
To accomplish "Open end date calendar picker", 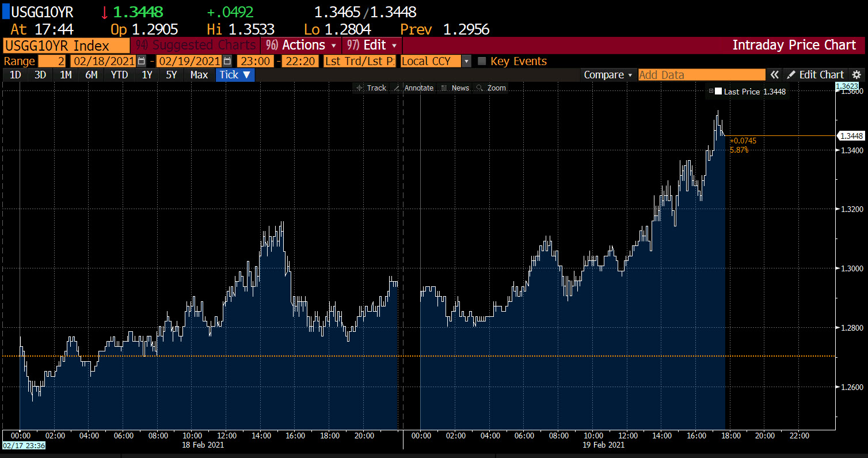I will [227, 61].
